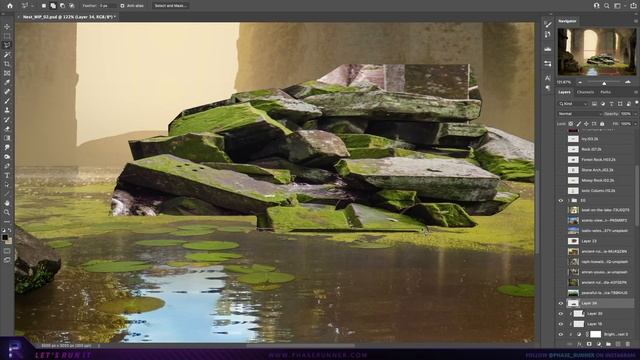Open the search icon in top bar
The height and width of the screenshot is (360, 640).
pos(607,6)
